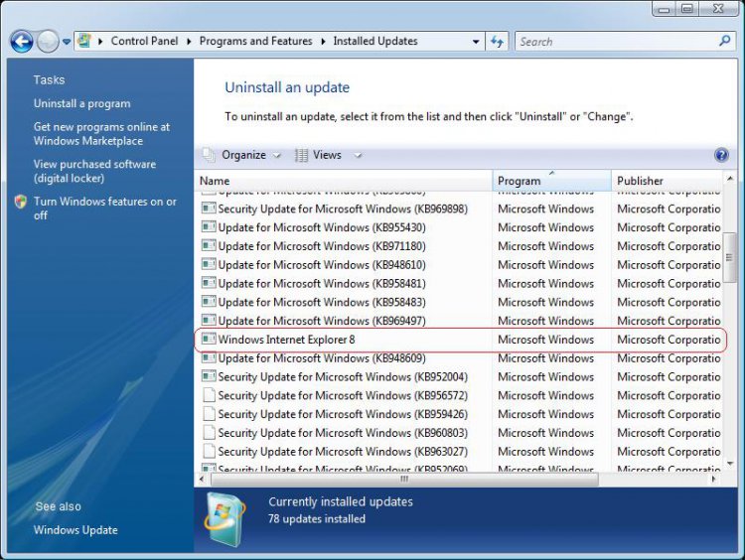Open Help via the blue question mark

[x=721, y=155]
